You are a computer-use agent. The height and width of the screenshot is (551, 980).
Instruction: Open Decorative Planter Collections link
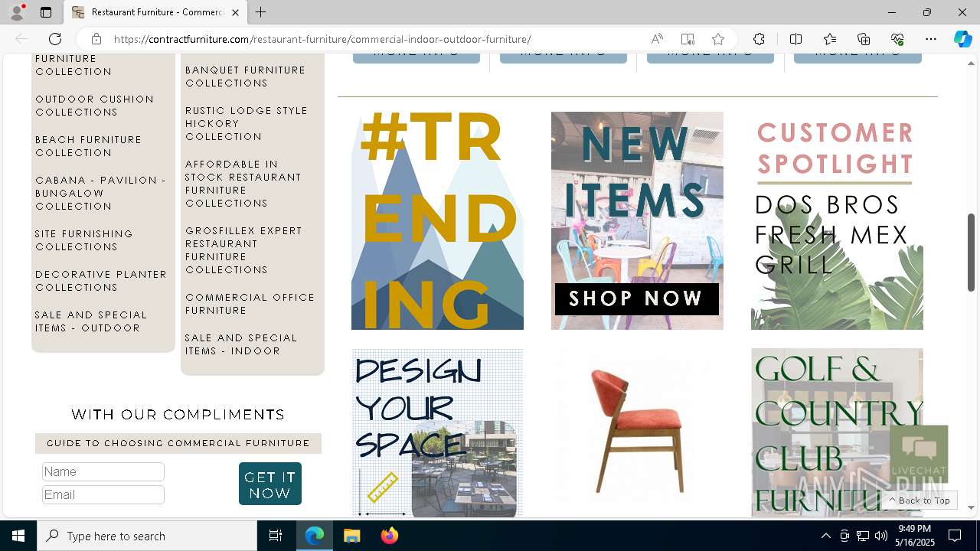click(101, 281)
